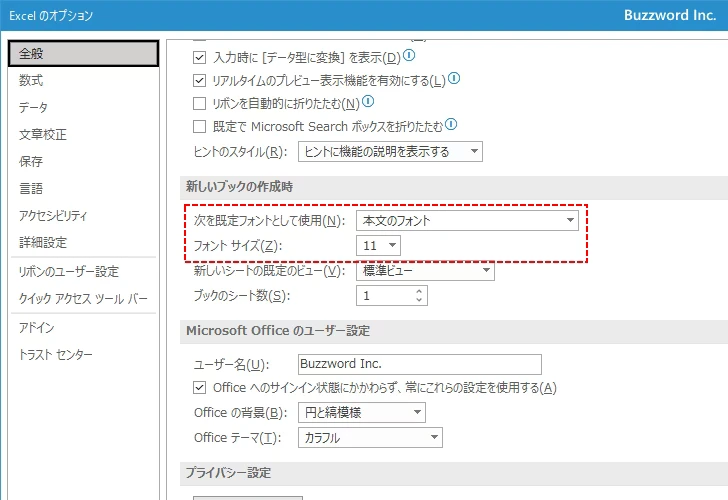Uncheck 入力時に [データ型に変換] を表示 checkbox

[199, 58]
